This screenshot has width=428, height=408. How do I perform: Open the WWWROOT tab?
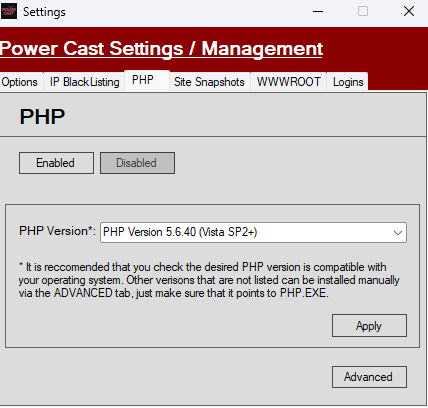point(288,82)
